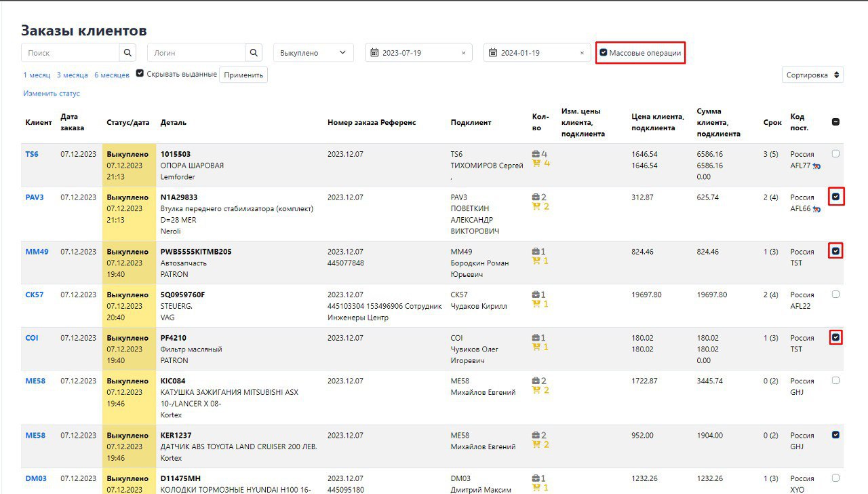Filter by the 1 месяц link
The image size is (868, 494).
[x=37, y=75]
